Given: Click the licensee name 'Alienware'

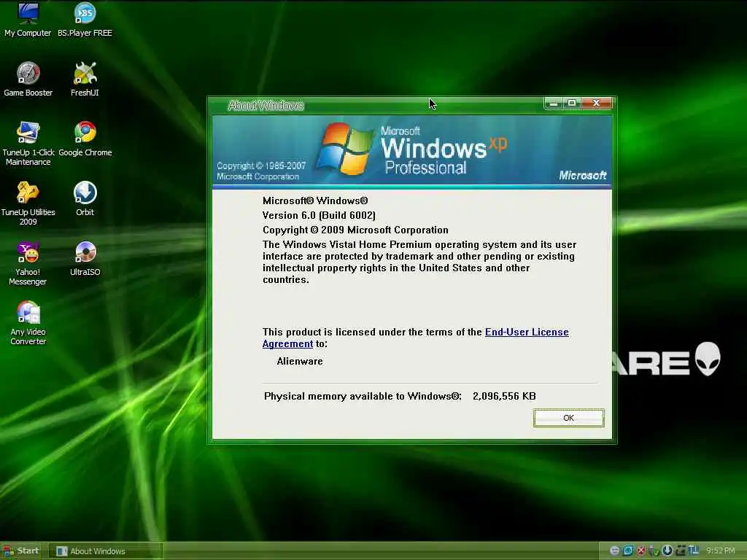Looking at the screenshot, I should tap(300, 361).
